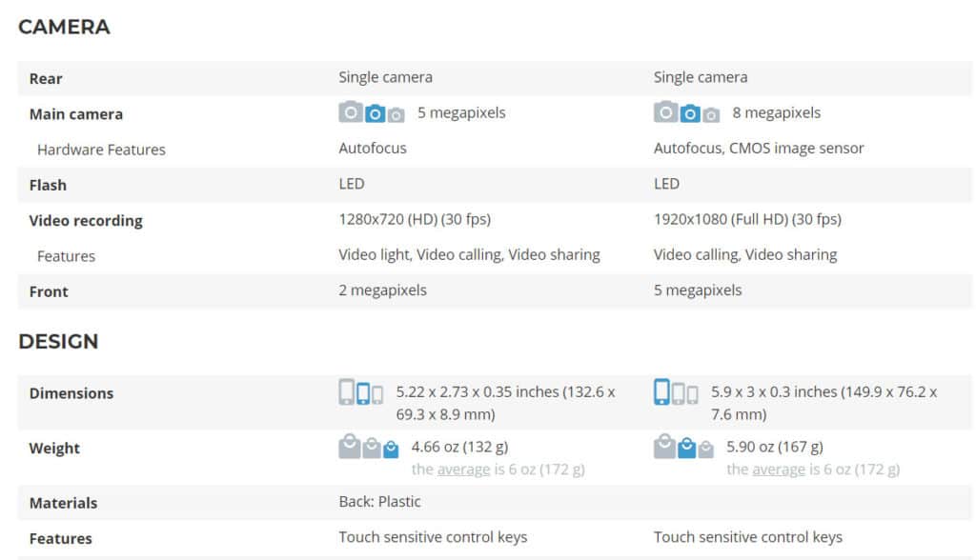The width and height of the screenshot is (976, 560).
Task: Click weight icons beside 5.90 oz
Action: (683, 446)
